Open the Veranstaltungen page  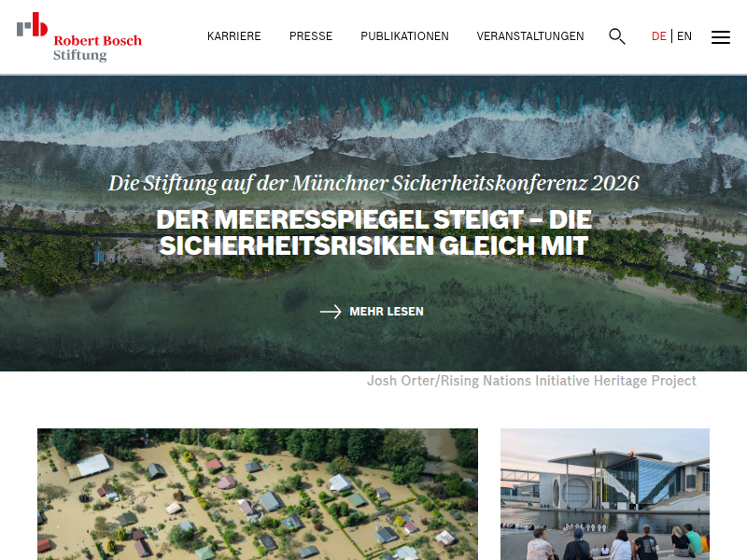point(530,36)
